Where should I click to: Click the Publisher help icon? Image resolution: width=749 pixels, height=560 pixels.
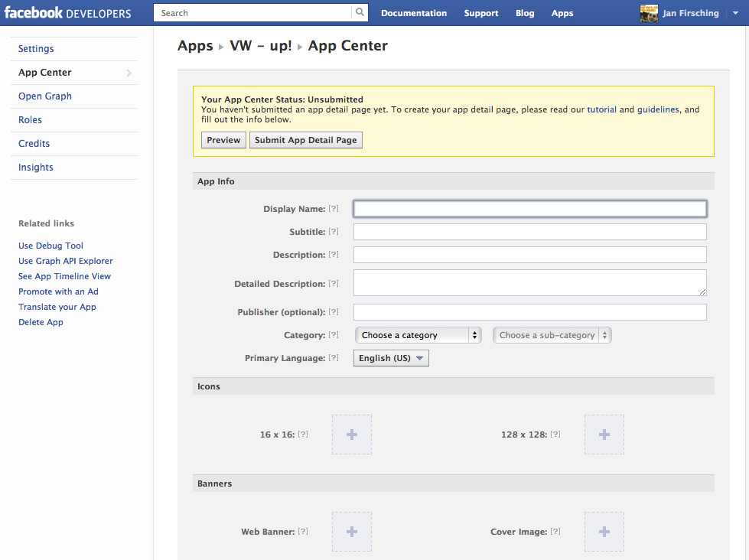coord(334,312)
